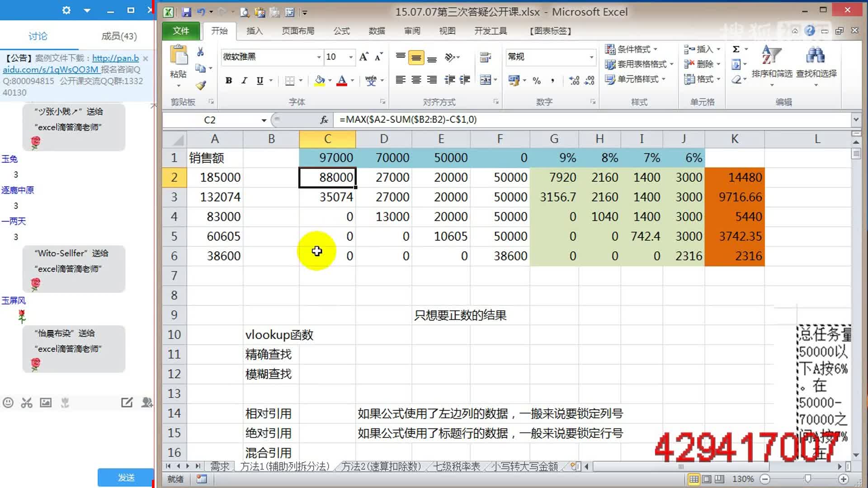The image size is (868, 488).
Task: Click the 删除 delete cells button
Action: (x=702, y=64)
